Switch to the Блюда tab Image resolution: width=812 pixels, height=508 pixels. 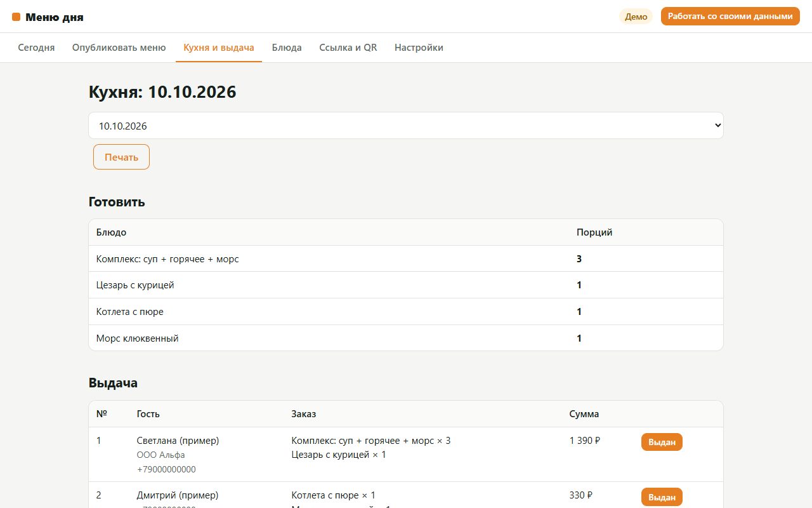click(x=287, y=48)
